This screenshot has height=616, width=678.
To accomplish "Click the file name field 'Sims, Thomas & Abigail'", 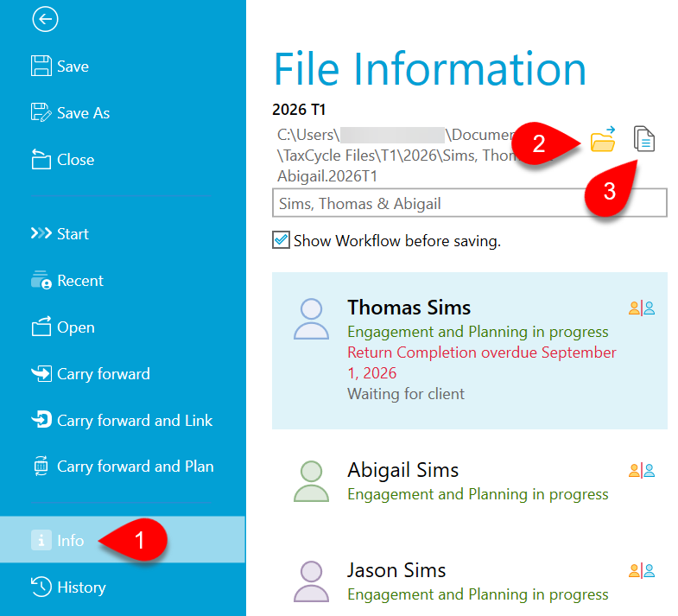I will coord(470,203).
